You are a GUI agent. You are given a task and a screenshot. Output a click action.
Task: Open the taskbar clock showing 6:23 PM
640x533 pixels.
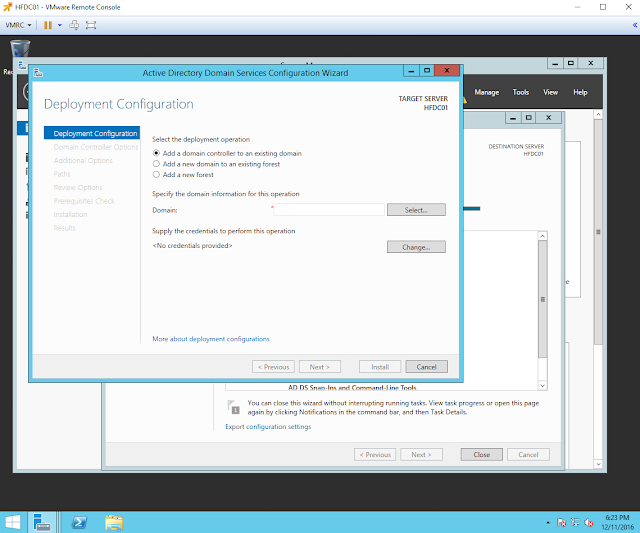617,522
